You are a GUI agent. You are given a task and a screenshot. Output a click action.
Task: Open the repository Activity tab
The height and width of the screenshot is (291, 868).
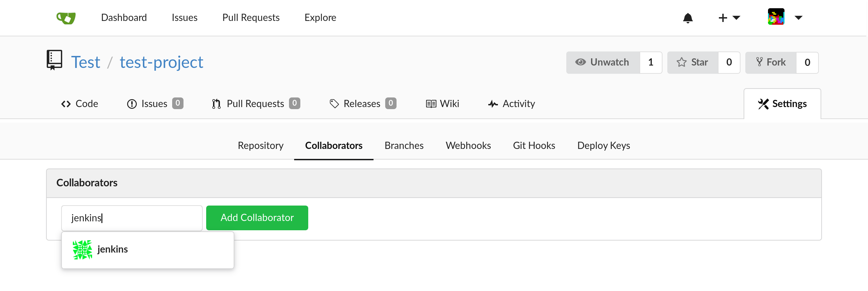tap(512, 104)
